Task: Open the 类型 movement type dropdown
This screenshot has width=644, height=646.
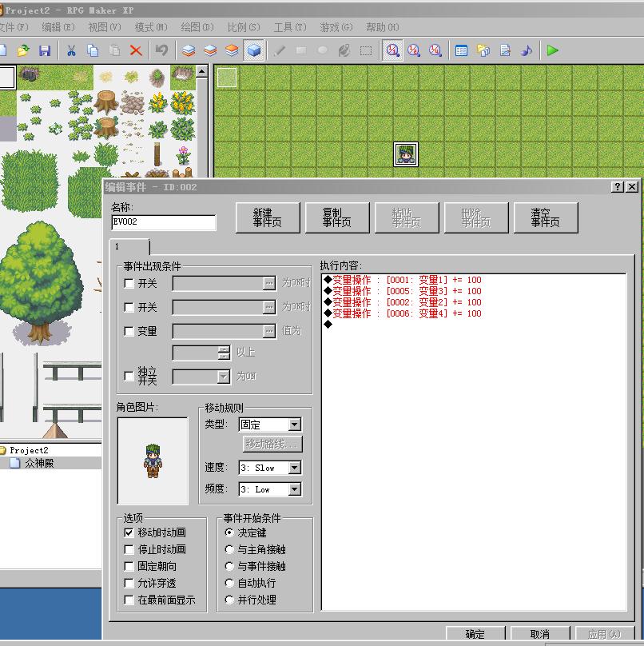Action: click(295, 425)
